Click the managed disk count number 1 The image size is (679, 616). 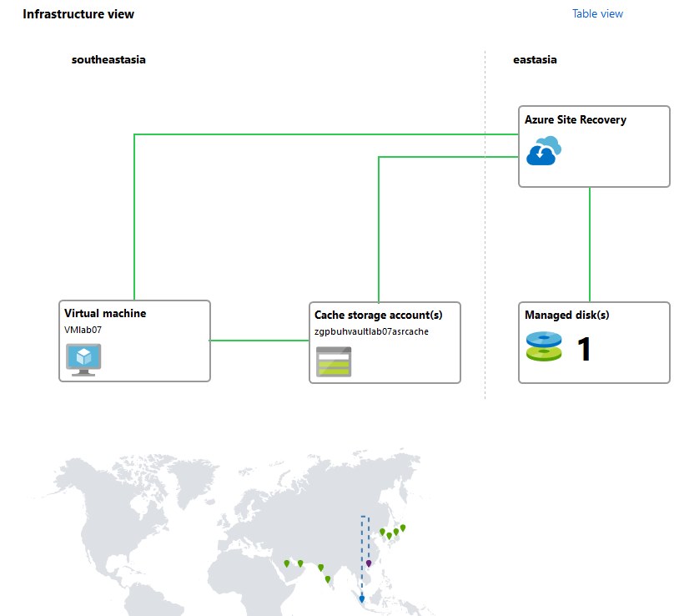(x=584, y=349)
